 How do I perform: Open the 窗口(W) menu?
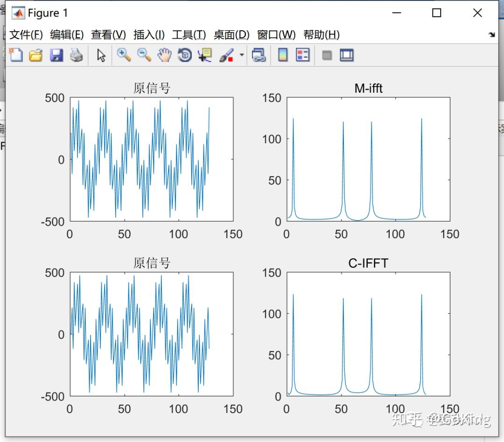276,35
